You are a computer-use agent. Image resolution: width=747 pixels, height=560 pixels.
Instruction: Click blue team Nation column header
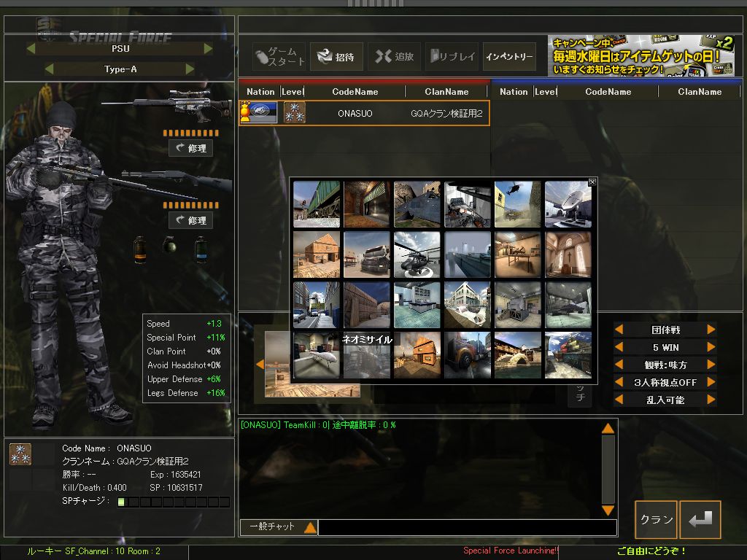[x=514, y=91]
